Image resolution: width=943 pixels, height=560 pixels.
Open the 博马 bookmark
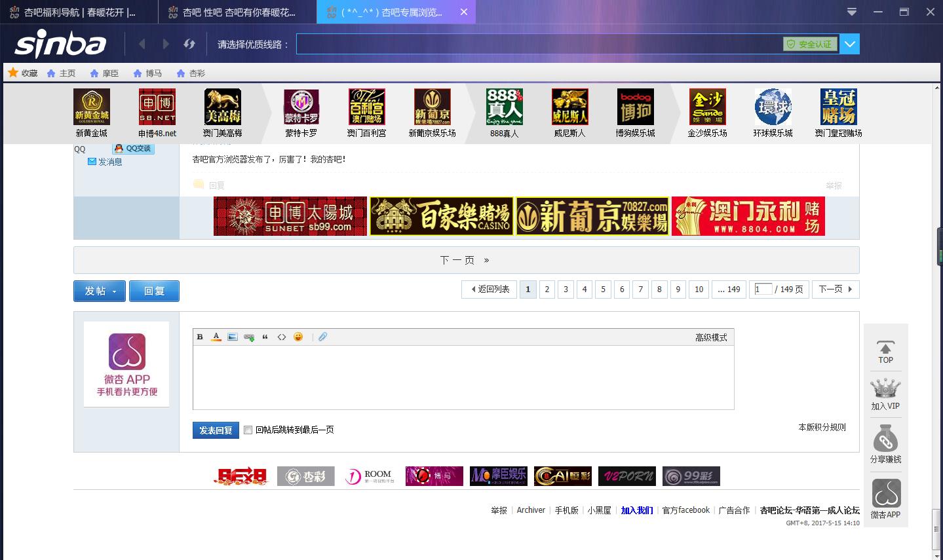[x=148, y=73]
